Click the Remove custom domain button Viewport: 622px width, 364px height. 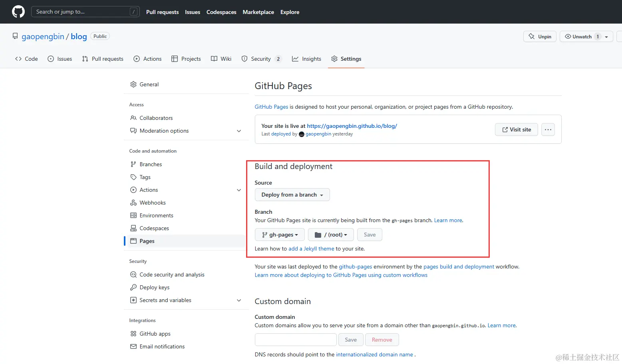point(382,340)
